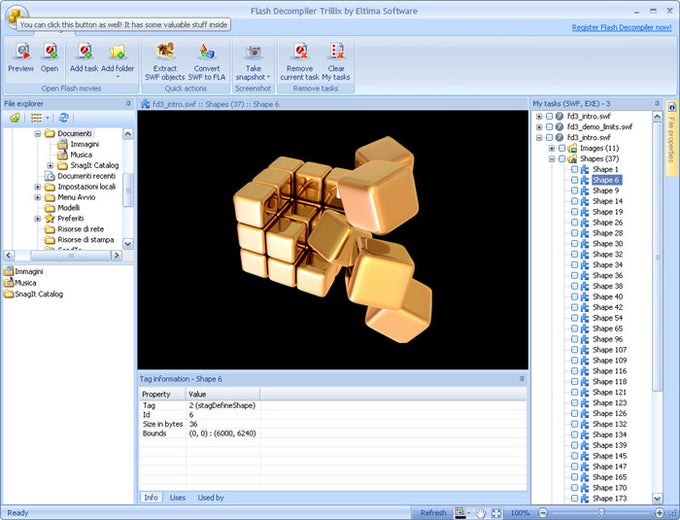Image resolution: width=680 pixels, height=520 pixels.
Task: Open Immagini folder in lower file list
Action: (x=8, y=271)
